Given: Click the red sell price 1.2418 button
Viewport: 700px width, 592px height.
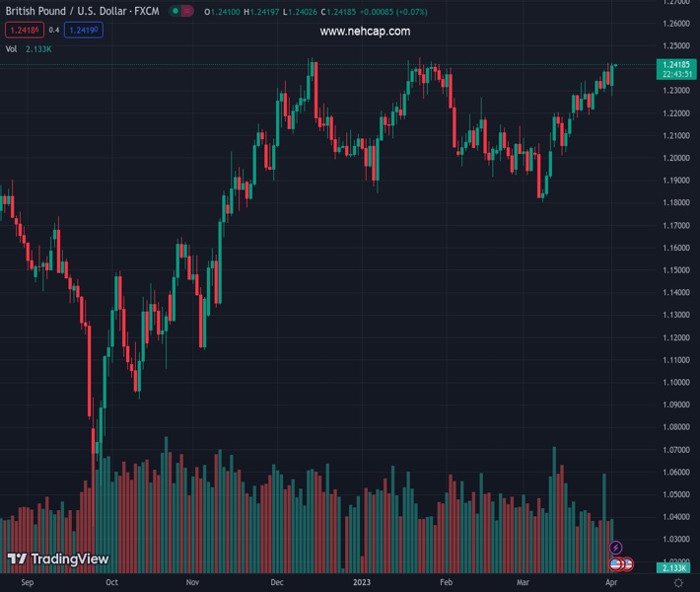Looking at the screenshot, I should (22, 30).
